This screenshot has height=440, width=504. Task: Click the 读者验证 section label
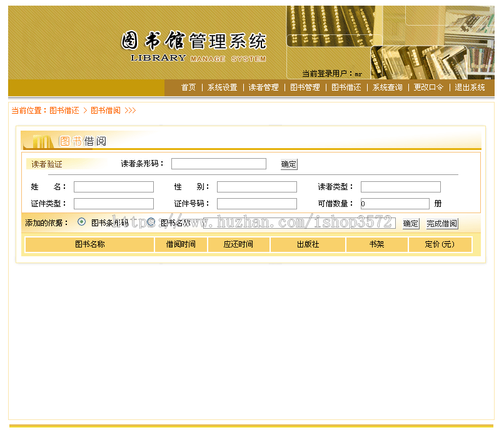(47, 164)
